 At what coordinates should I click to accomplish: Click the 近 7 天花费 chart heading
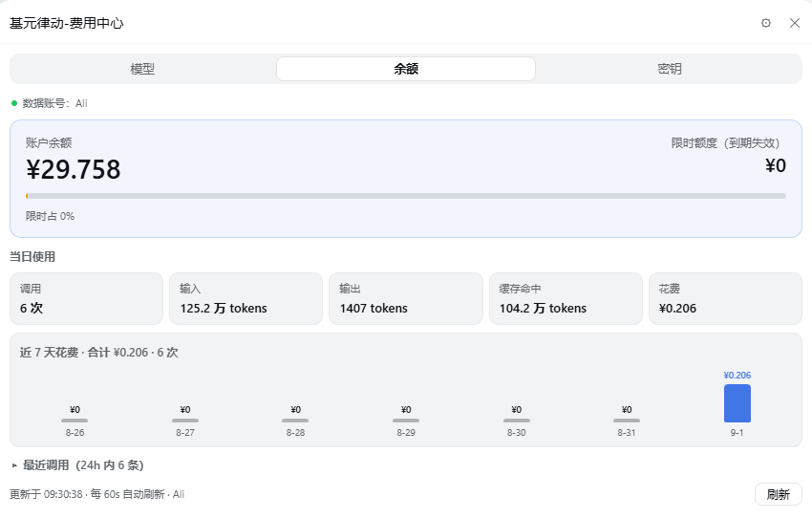pyautogui.click(x=99, y=353)
